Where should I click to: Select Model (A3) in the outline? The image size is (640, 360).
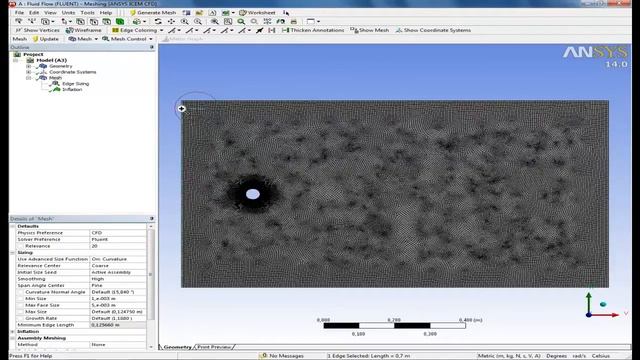tap(51, 60)
